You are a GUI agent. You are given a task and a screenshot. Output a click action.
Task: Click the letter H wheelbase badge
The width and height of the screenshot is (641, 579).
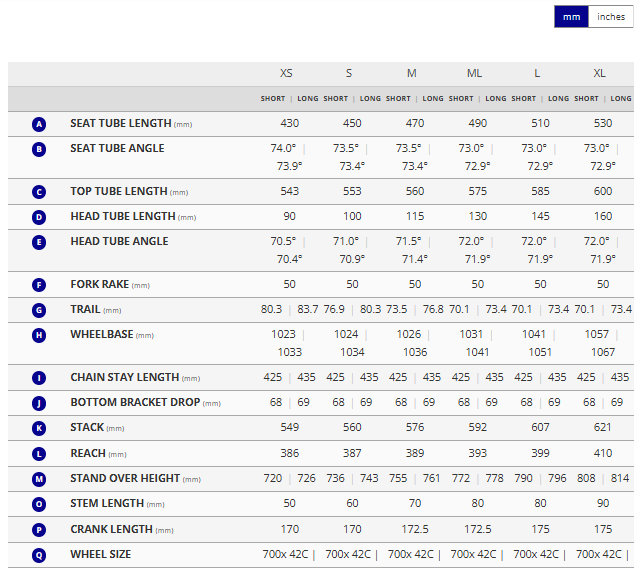click(x=39, y=335)
